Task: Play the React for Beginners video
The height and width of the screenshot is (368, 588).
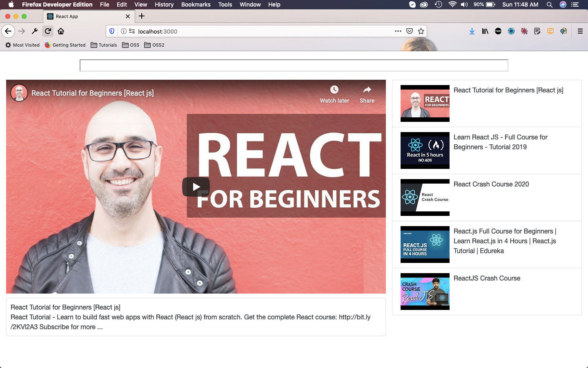Action: (x=196, y=187)
